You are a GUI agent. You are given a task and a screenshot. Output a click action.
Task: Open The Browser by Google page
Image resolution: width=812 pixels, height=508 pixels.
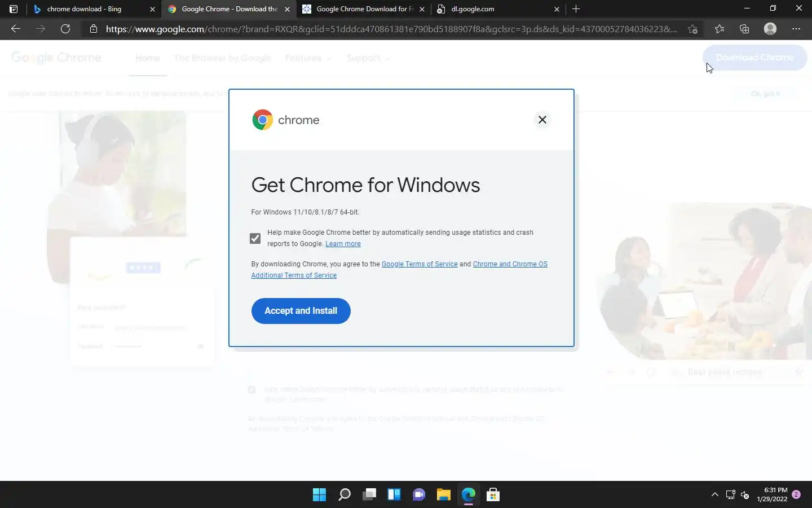[222, 58]
